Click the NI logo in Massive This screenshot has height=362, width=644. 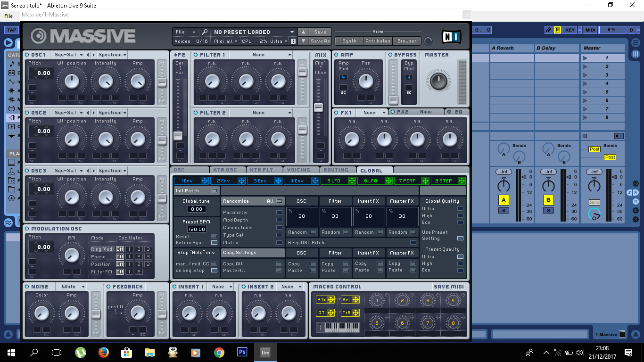click(x=451, y=37)
